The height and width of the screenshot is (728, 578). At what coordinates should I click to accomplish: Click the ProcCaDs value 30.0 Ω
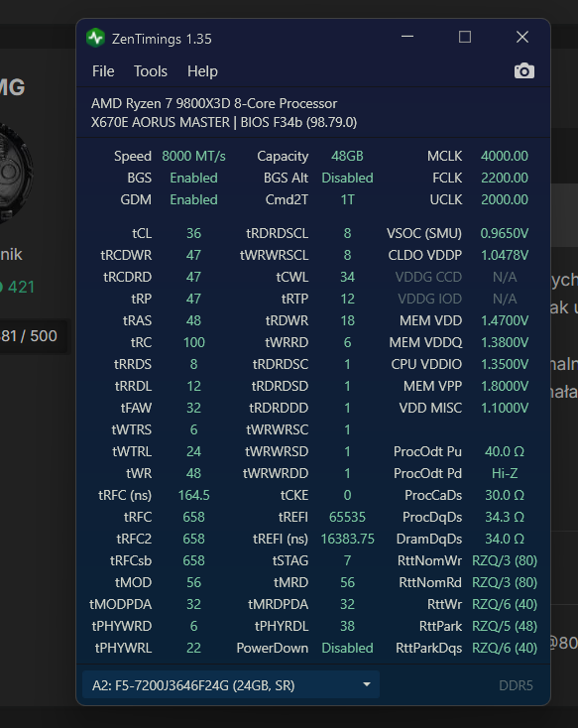(505, 495)
